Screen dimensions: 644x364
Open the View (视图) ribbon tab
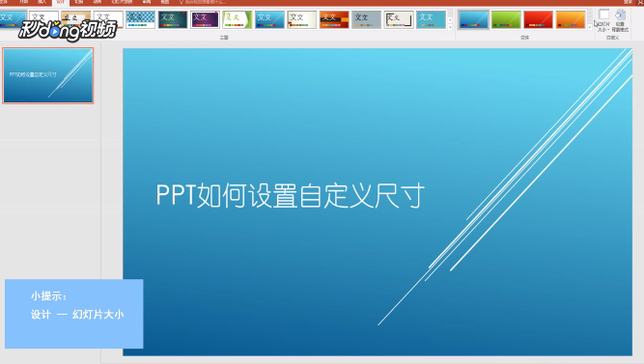[x=165, y=2]
